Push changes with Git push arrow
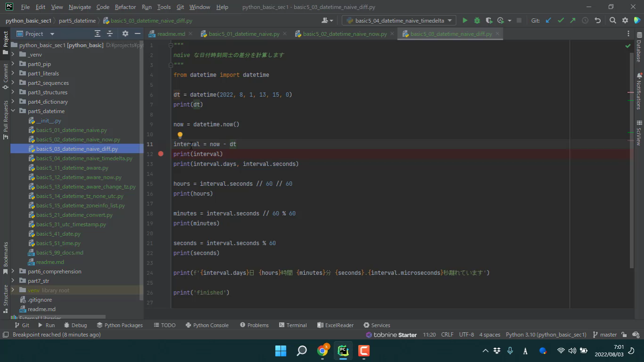This screenshot has width=644, height=362. (572, 20)
